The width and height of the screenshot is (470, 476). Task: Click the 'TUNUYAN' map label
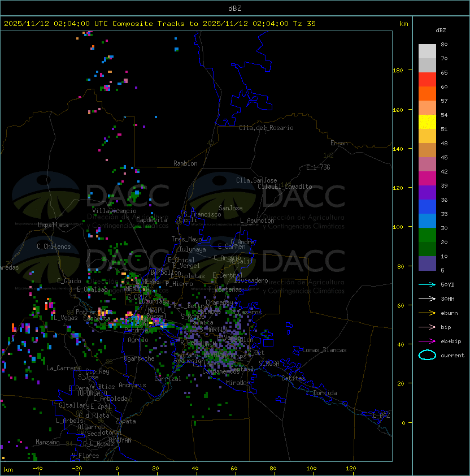tap(120, 440)
